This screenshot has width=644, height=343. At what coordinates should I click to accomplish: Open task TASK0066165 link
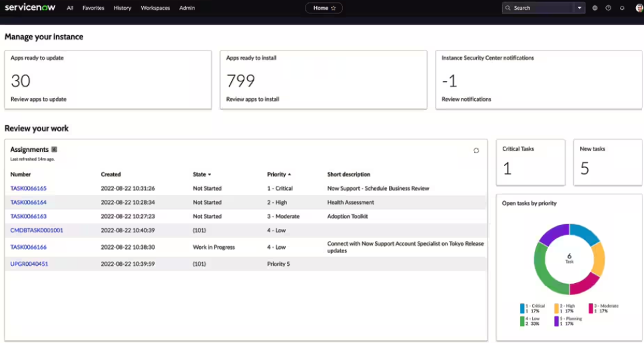click(x=29, y=188)
